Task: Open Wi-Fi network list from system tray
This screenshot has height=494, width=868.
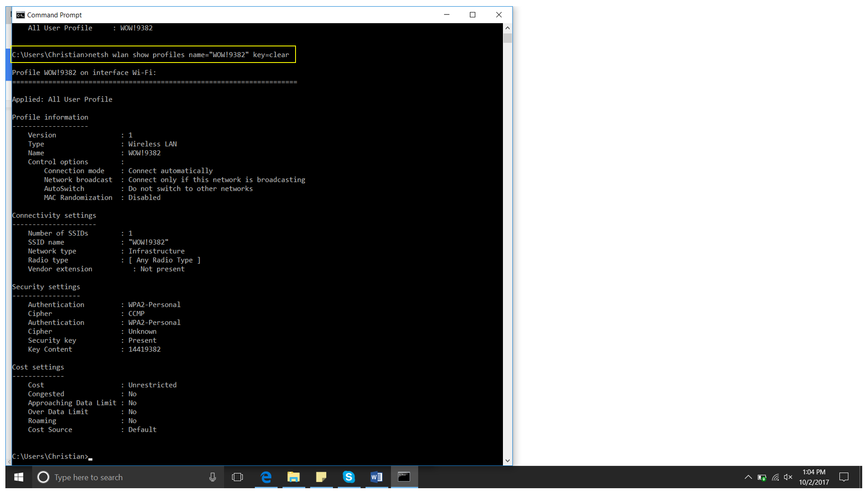Action: [775, 477]
